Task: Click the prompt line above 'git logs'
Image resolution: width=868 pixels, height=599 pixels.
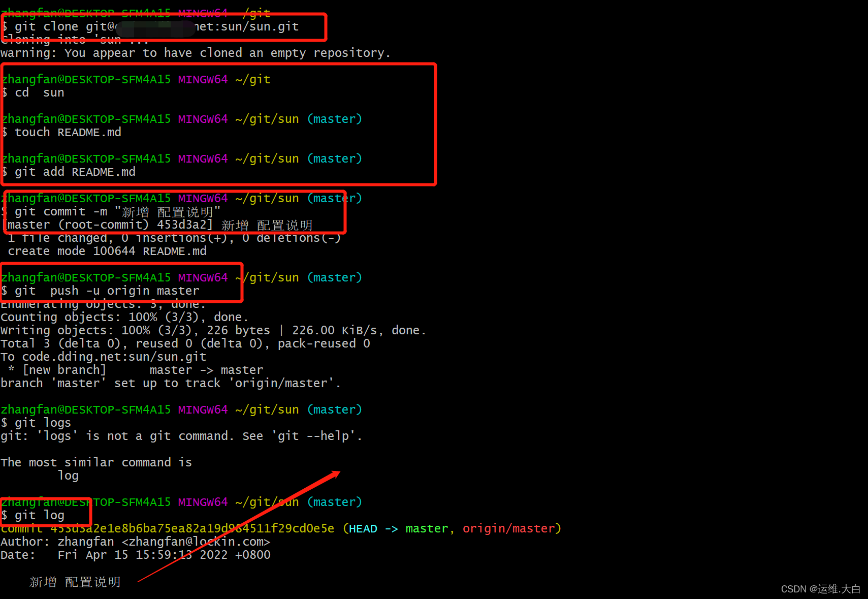Action: coord(182,409)
